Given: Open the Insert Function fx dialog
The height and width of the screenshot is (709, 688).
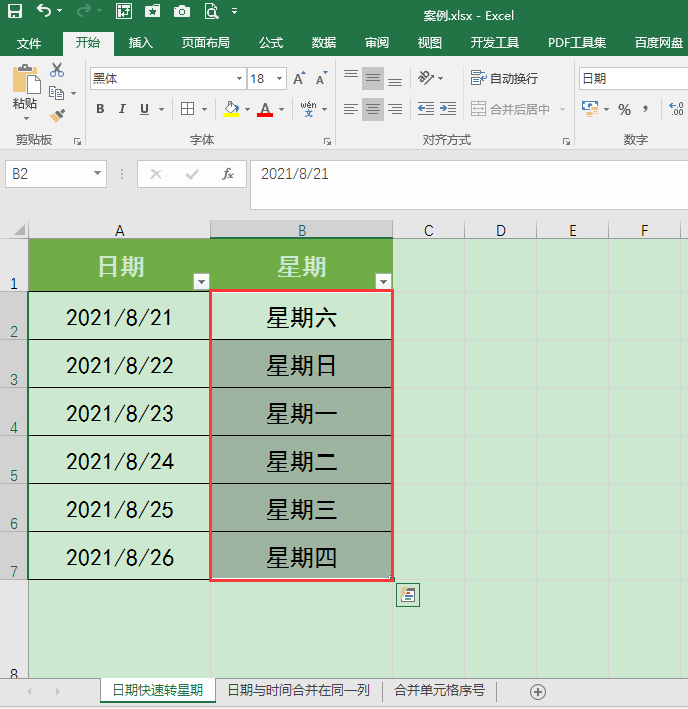Looking at the screenshot, I should click(227, 174).
